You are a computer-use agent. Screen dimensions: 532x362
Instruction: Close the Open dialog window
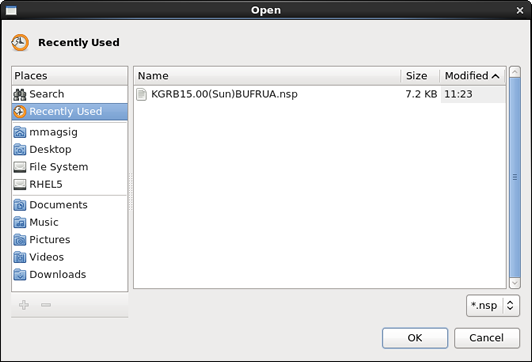(520, 11)
